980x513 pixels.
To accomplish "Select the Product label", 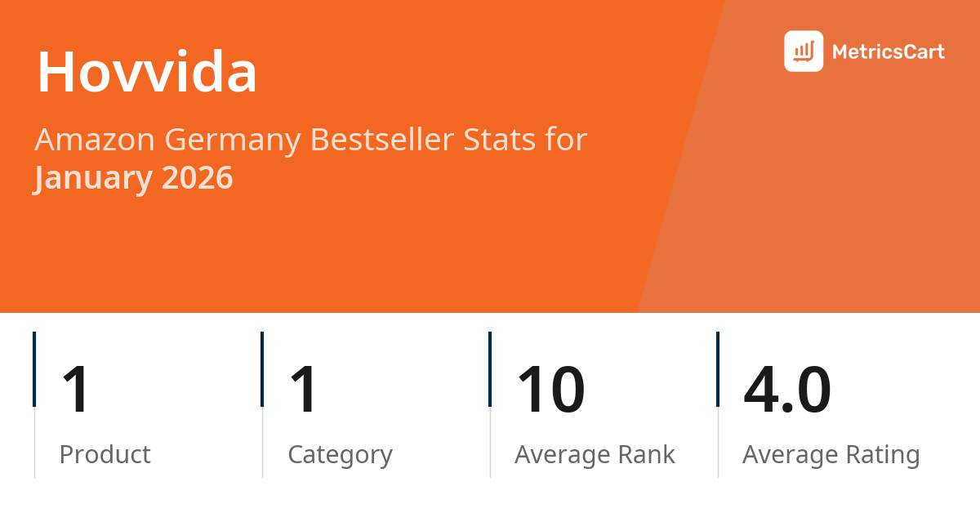I will (x=105, y=454).
